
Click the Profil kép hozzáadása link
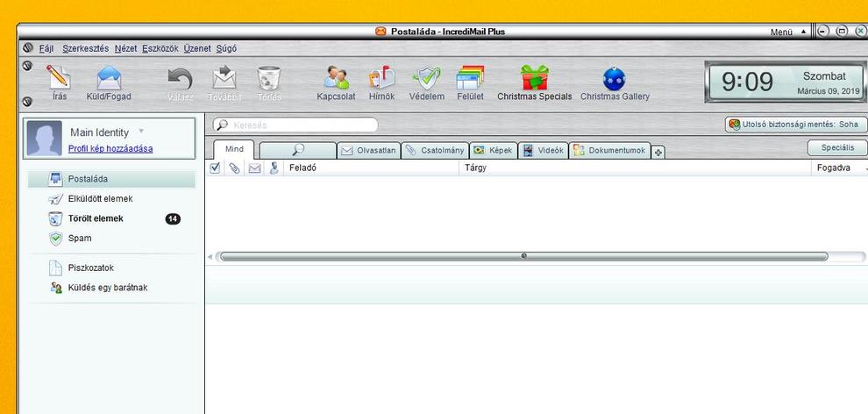click(x=110, y=148)
